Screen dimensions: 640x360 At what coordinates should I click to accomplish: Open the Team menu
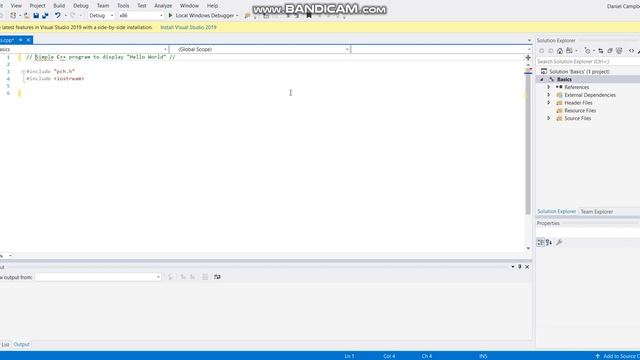coord(103,6)
